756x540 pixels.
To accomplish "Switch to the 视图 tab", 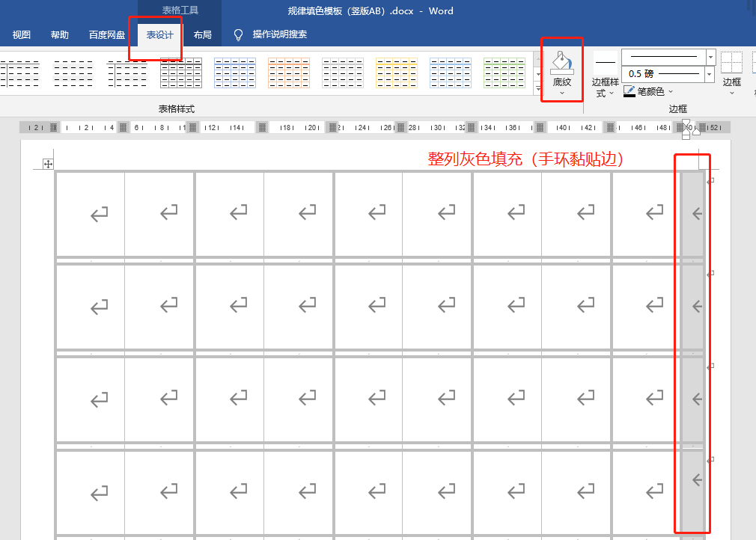I will point(21,34).
